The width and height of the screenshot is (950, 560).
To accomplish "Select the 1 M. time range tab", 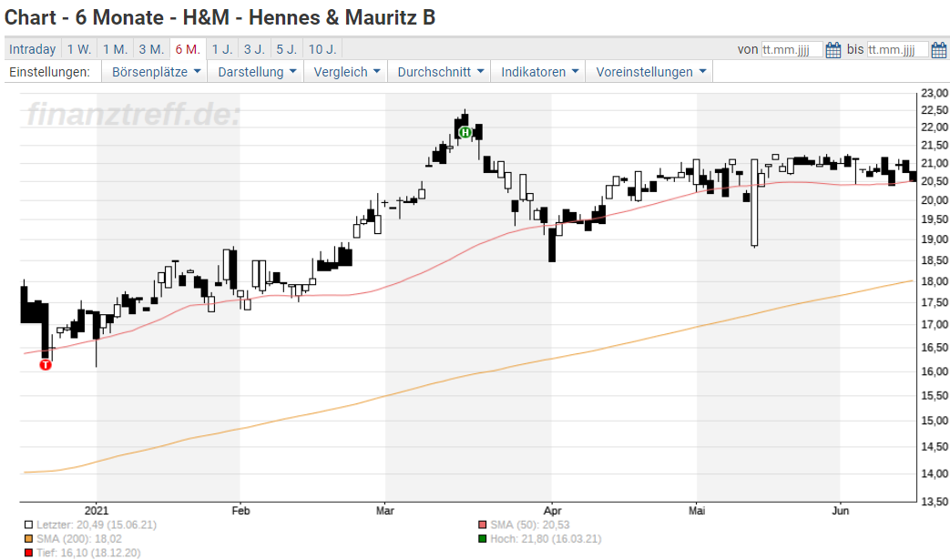I will coord(115,49).
